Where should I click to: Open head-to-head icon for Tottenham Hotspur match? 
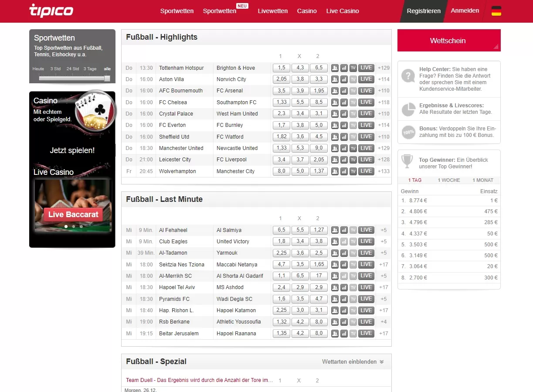tap(335, 68)
